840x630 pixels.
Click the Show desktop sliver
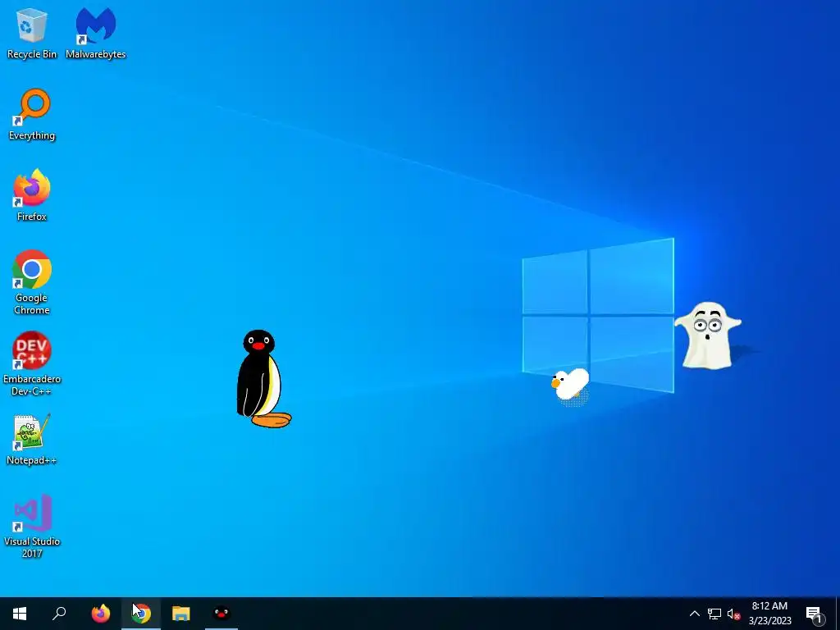(838, 614)
